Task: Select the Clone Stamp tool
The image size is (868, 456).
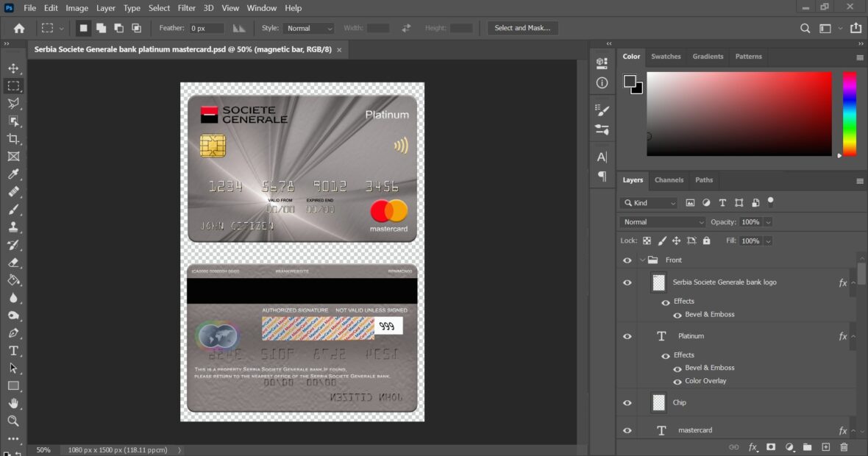Action: [13, 227]
